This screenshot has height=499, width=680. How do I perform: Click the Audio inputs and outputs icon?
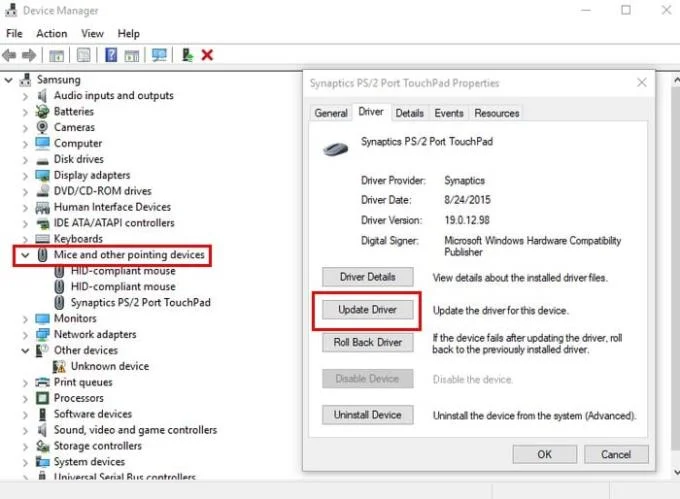[x=42, y=95]
